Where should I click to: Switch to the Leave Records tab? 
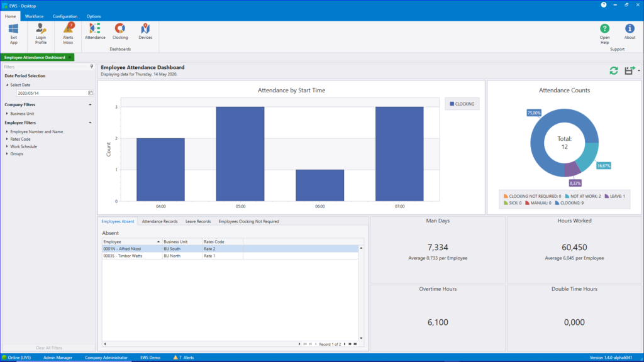[199, 221]
